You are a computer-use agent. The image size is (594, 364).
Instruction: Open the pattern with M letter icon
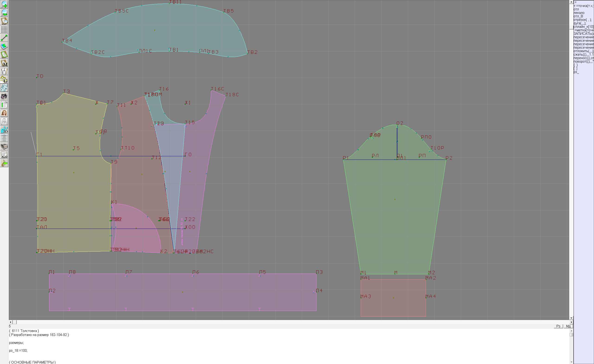point(4,63)
